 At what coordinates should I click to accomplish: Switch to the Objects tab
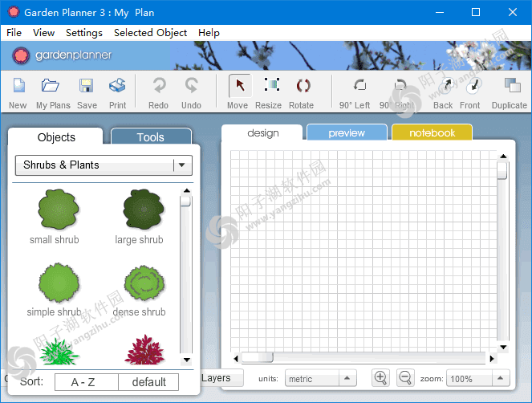[56, 137]
